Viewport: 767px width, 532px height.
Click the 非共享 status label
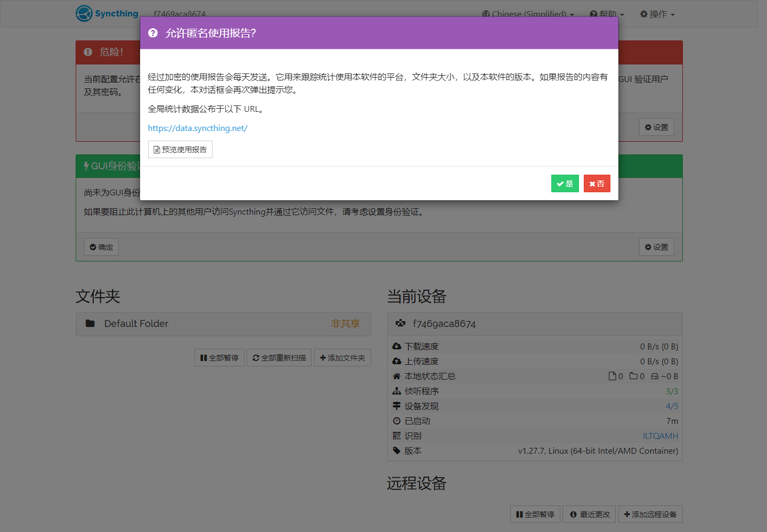tap(346, 324)
